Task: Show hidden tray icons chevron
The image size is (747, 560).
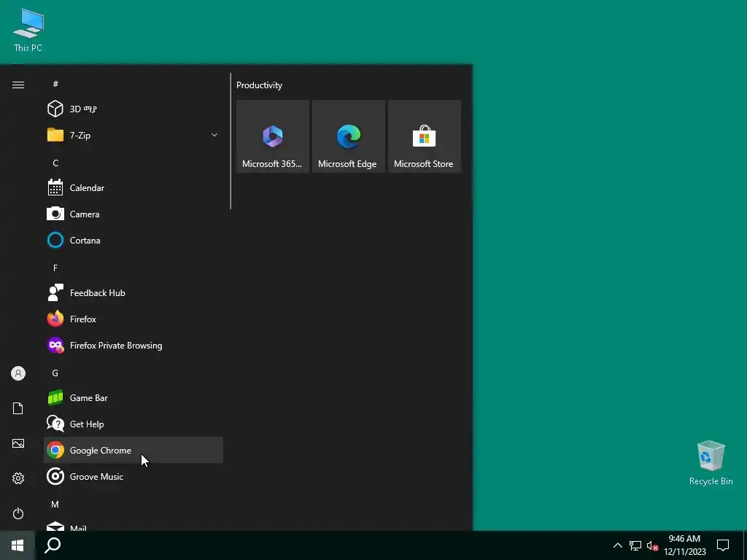Action: [x=617, y=545]
